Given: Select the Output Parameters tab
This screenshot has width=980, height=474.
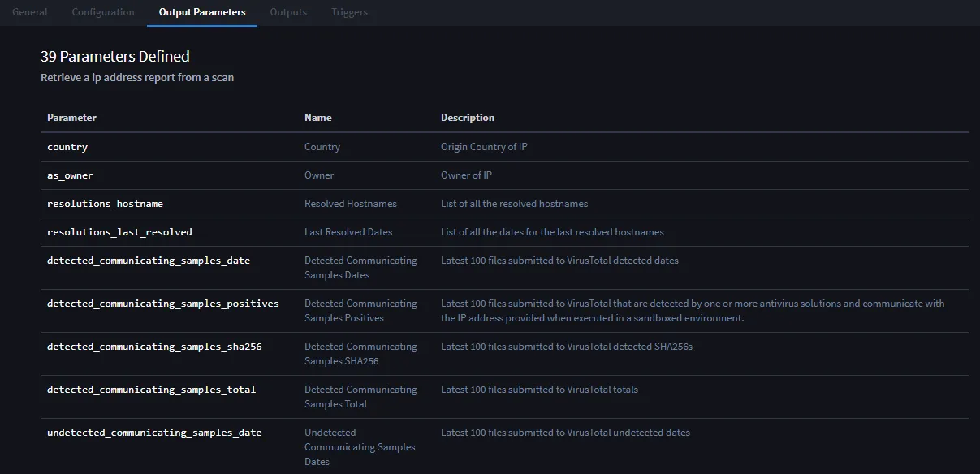Looking at the screenshot, I should [x=202, y=12].
